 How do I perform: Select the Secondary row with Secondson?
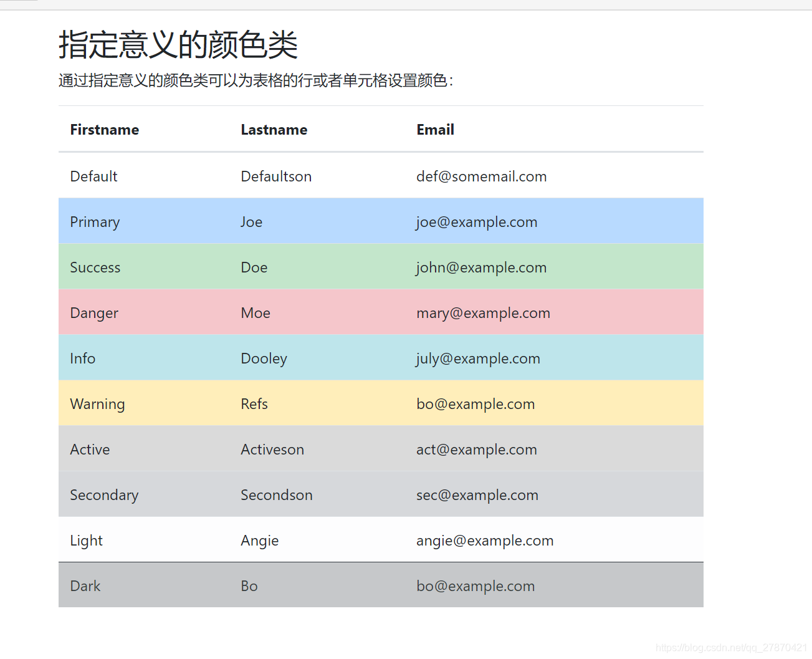coord(277,494)
